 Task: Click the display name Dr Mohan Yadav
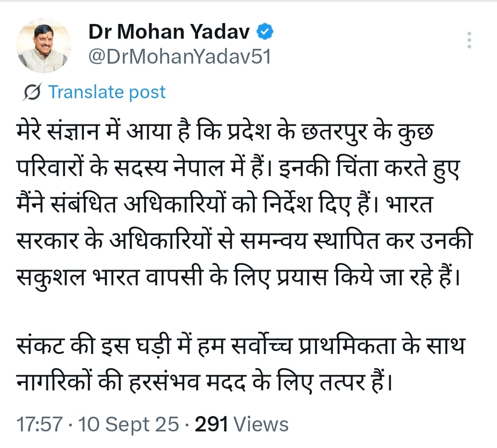[x=169, y=32]
